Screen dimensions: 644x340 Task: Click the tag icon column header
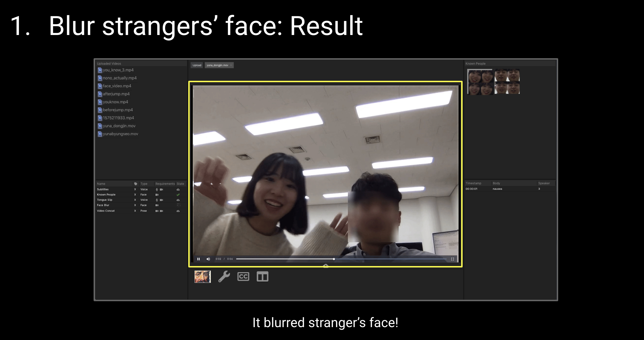coord(135,184)
